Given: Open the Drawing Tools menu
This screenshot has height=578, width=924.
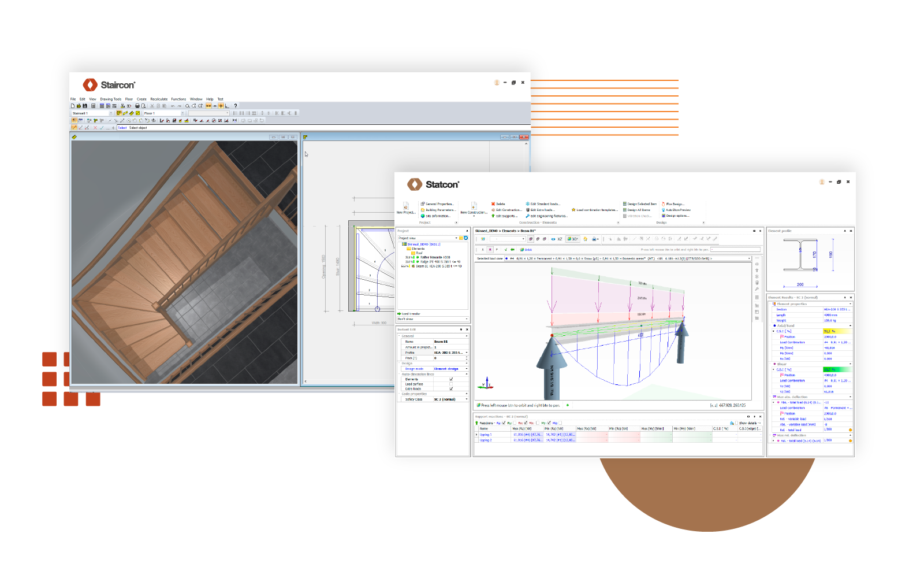Looking at the screenshot, I should click(110, 99).
